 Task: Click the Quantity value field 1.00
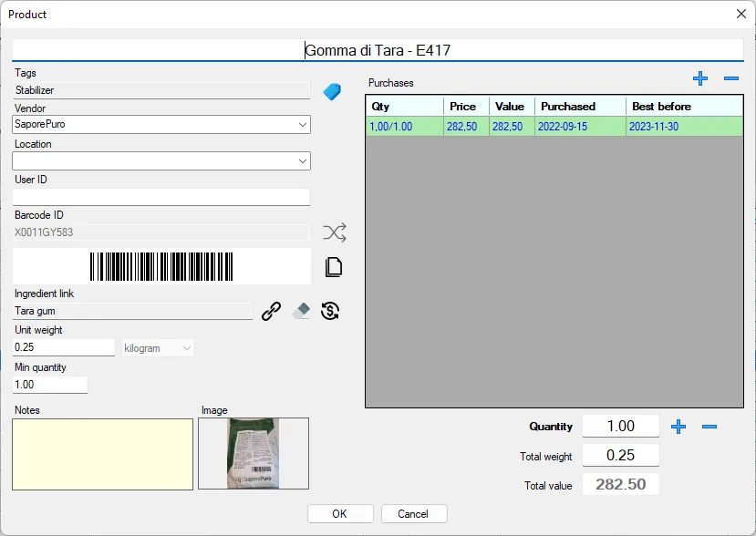click(x=620, y=426)
